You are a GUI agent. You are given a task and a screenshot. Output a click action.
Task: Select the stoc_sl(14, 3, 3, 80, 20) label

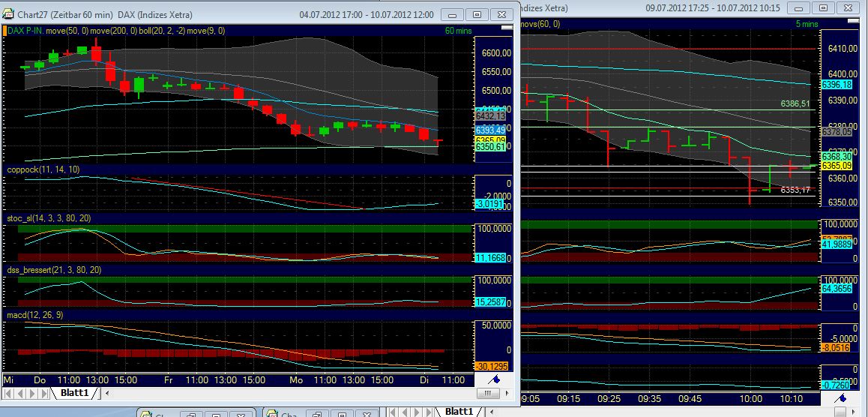coord(49,219)
